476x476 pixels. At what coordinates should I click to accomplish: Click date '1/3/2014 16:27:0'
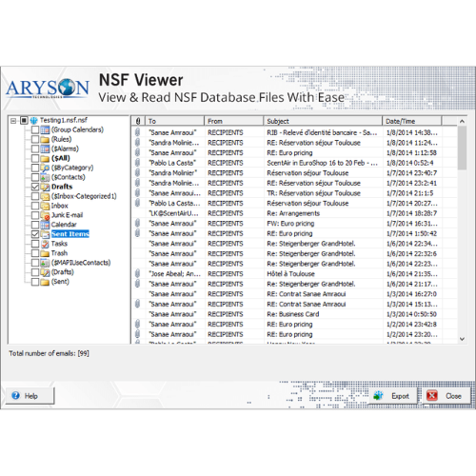[411, 294]
